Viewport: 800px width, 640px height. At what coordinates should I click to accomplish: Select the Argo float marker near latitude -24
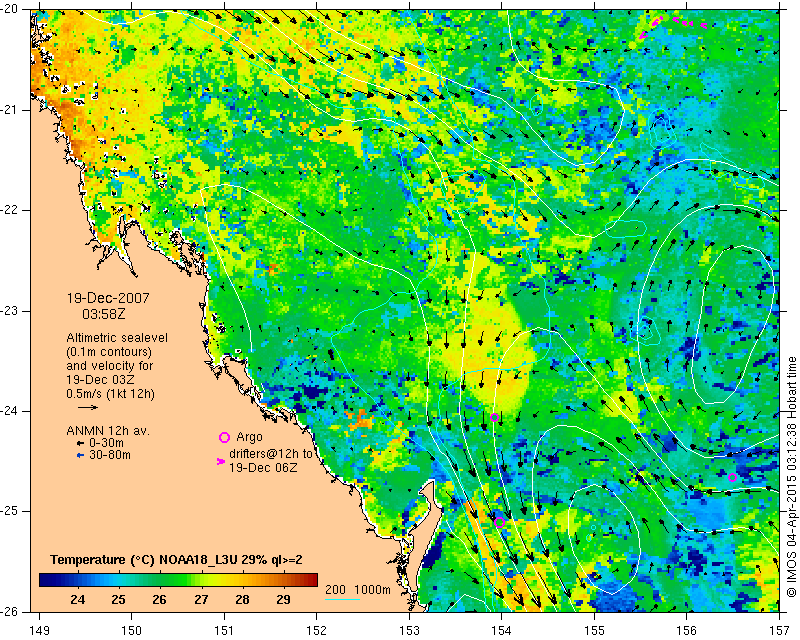(x=494, y=417)
